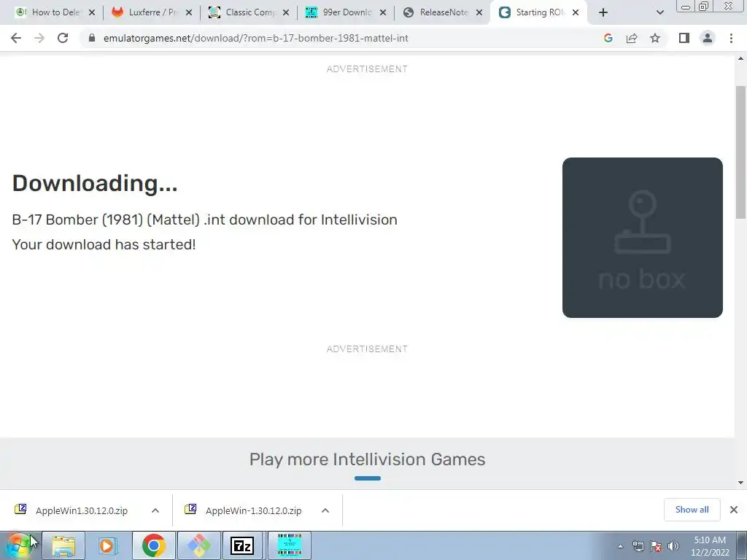The width and height of the screenshot is (747, 560).
Task: Click the page vertical scrollbar thumb
Action: click(x=741, y=152)
